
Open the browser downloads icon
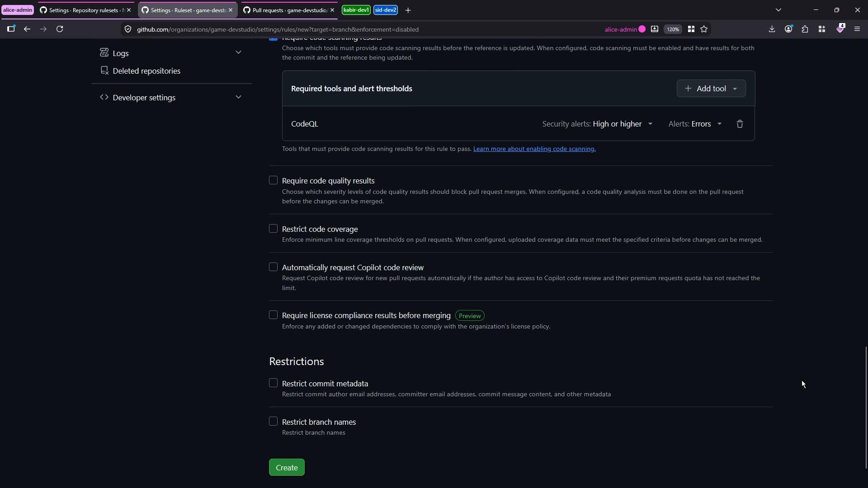[x=772, y=29]
